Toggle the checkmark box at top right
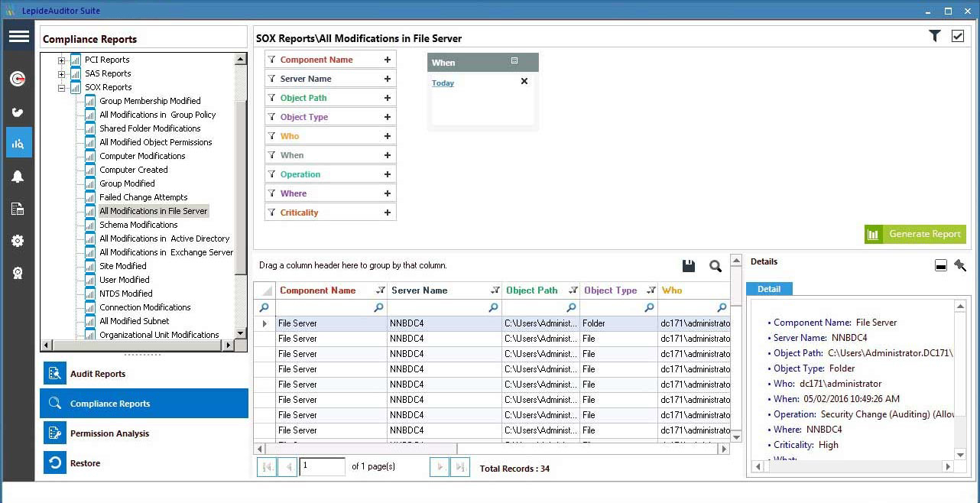 [x=958, y=36]
